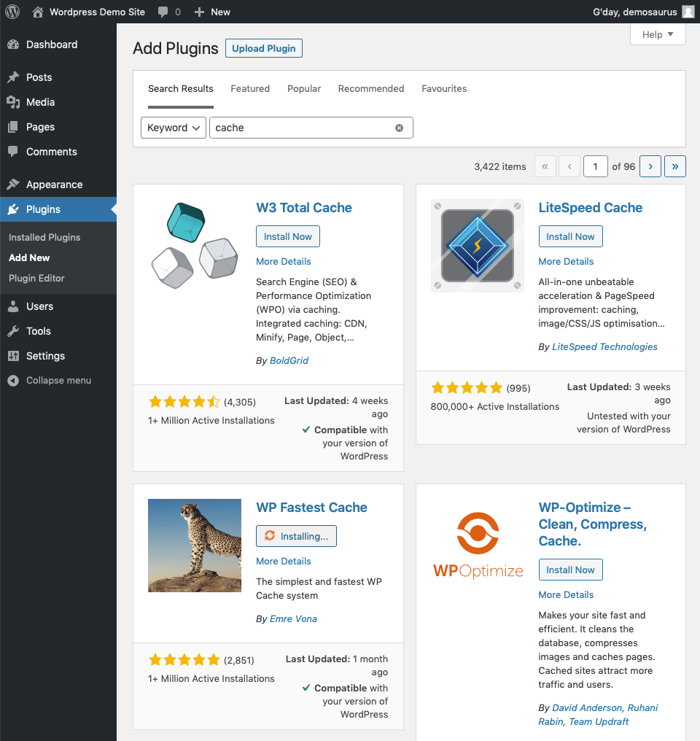
Task: Open More Details for WP-Optimize
Action: 566,594
